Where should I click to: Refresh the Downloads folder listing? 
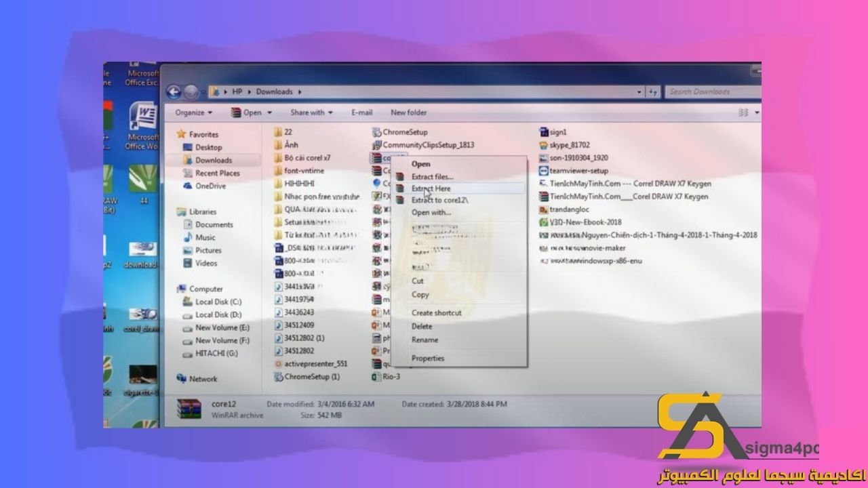[x=654, y=91]
